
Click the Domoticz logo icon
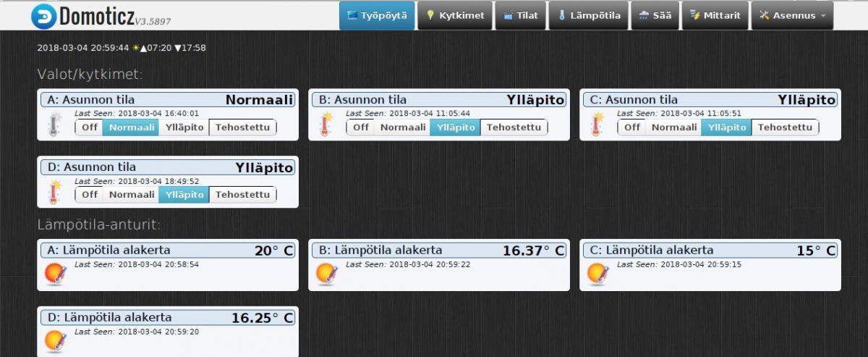coord(43,16)
